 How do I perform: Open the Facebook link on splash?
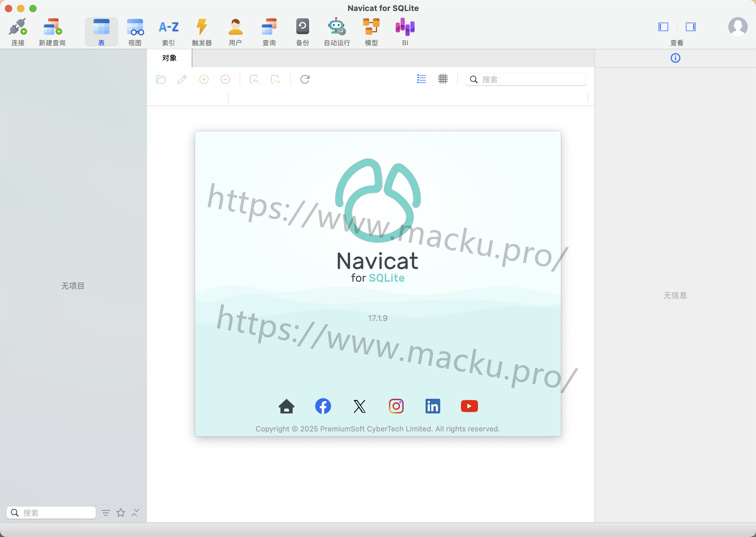(323, 406)
